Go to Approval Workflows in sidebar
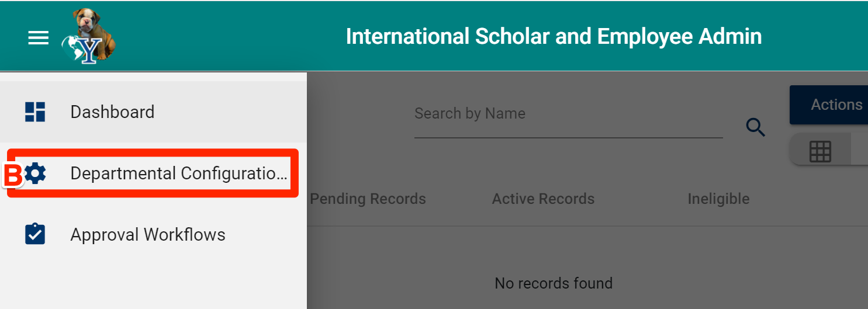The image size is (868, 309). 148,234
